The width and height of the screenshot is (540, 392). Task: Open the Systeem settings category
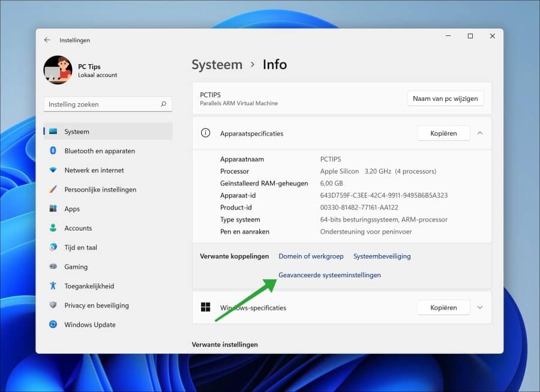click(x=108, y=131)
